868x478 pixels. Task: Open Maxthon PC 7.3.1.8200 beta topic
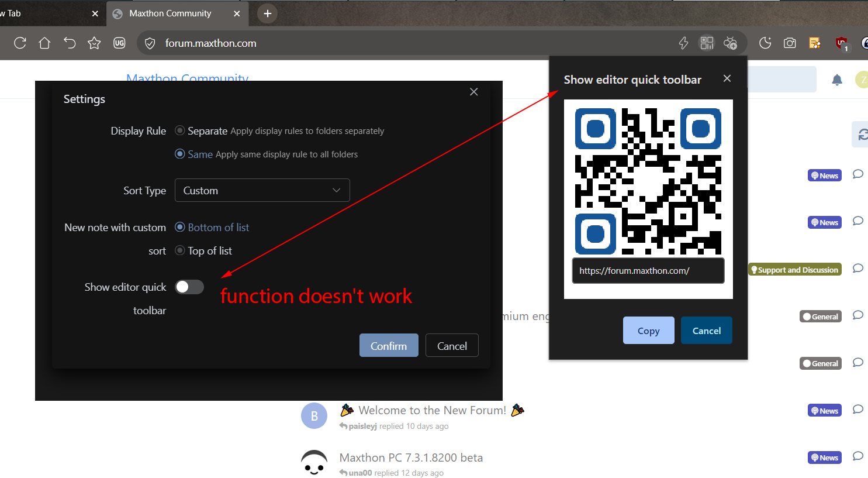pyautogui.click(x=411, y=458)
